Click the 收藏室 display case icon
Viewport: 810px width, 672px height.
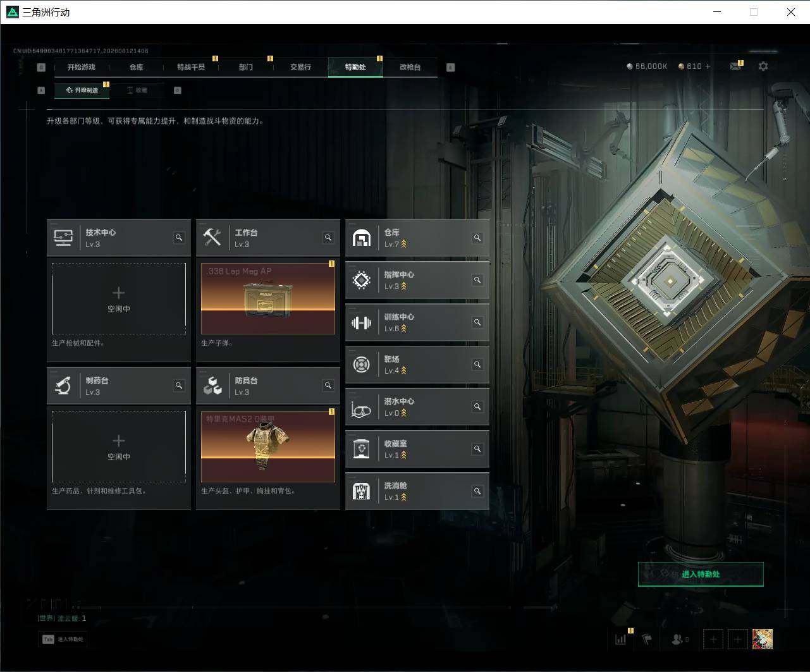362,449
